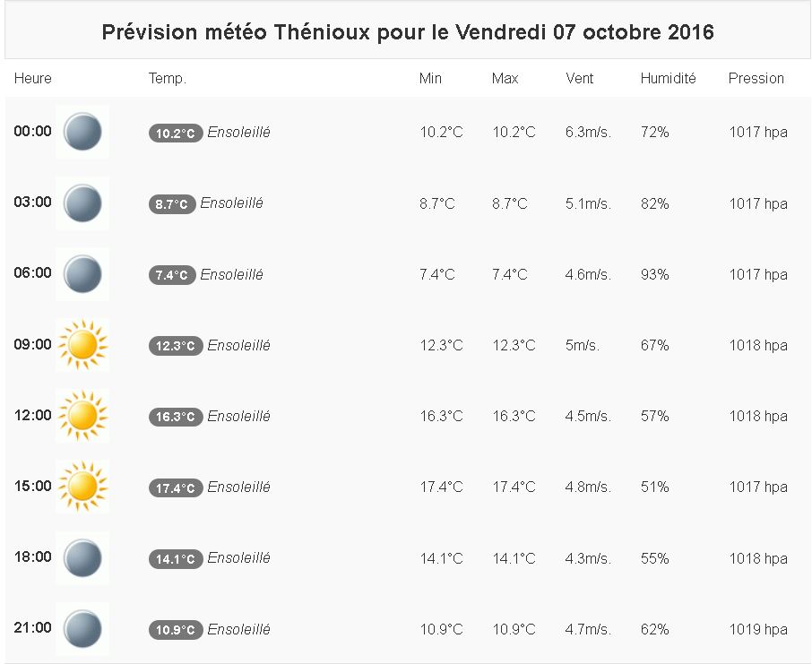Click the sun icon at 15:00
Viewport: 812px width, 664px height.
coord(82,487)
